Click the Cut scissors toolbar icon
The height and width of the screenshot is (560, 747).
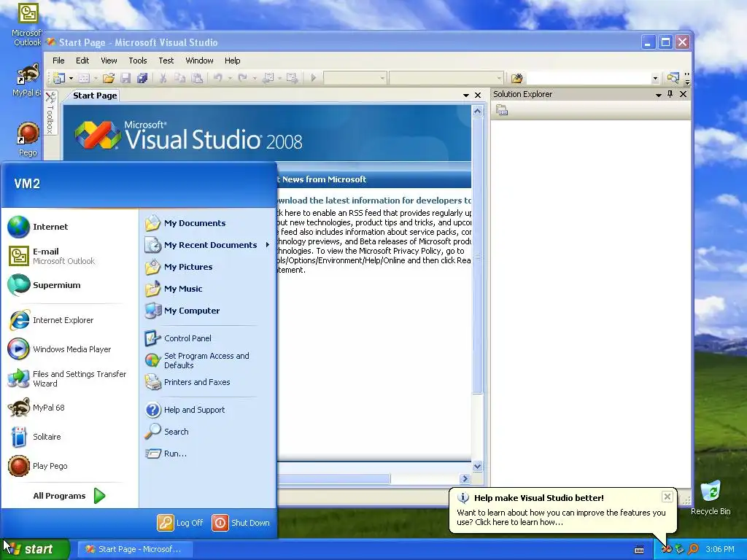(163, 77)
